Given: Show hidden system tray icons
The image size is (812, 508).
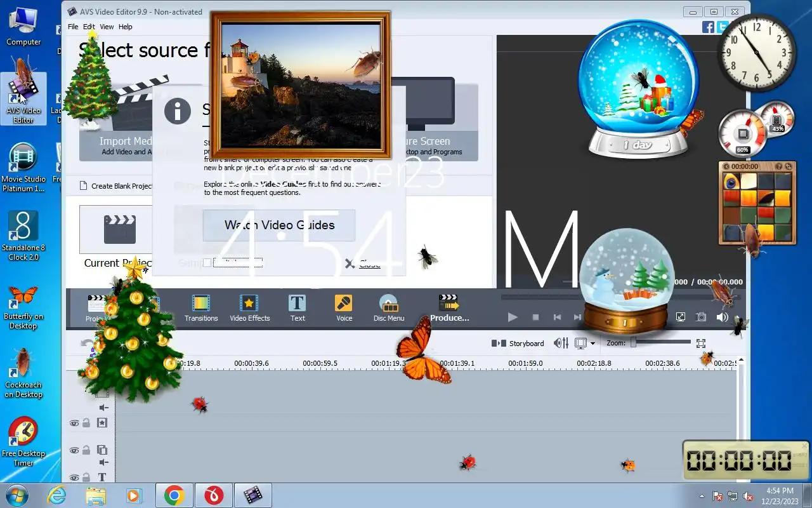Looking at the screenshot, I should [702, 496].
